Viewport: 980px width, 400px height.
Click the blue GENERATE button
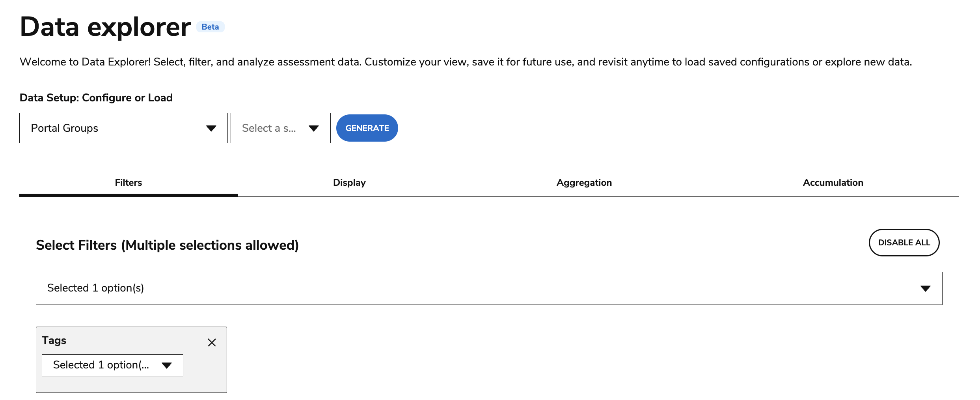(367, 128)
